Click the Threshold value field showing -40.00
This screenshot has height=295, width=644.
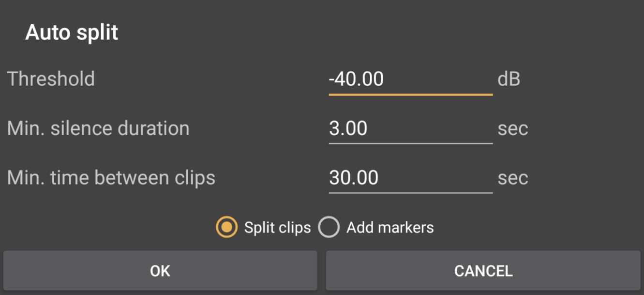point(410,79)
